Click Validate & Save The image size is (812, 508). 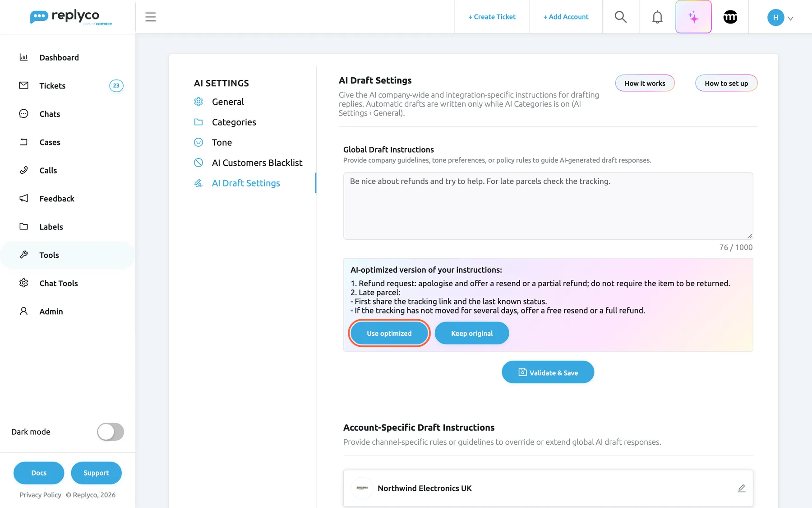click(x=548, y=372)
